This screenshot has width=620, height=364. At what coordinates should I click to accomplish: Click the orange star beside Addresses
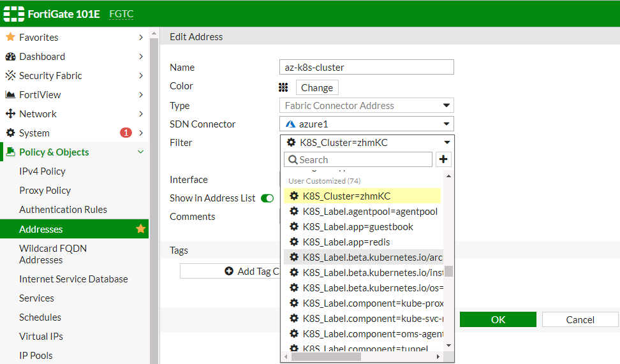point(140,229)
